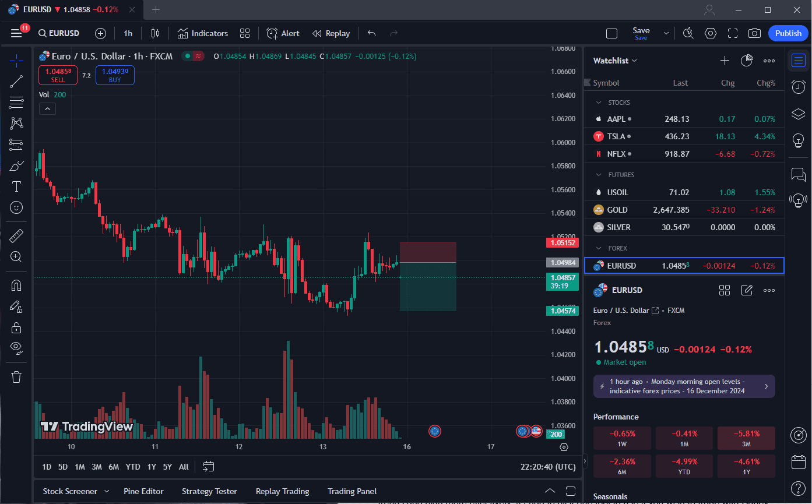Toggle stay in drawing mode
Screen dimensions: 812x504
point(16,306)
